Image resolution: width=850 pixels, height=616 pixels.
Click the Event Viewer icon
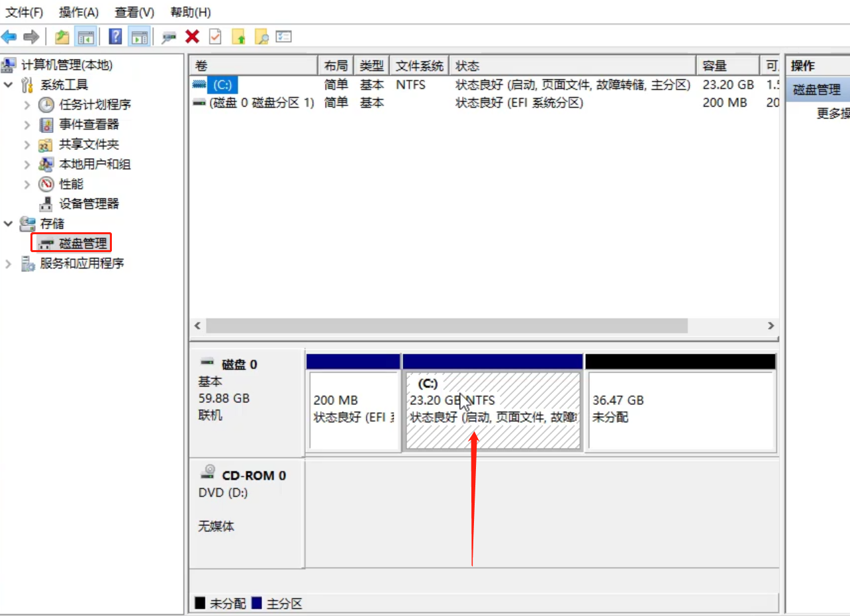pos(46,124)
